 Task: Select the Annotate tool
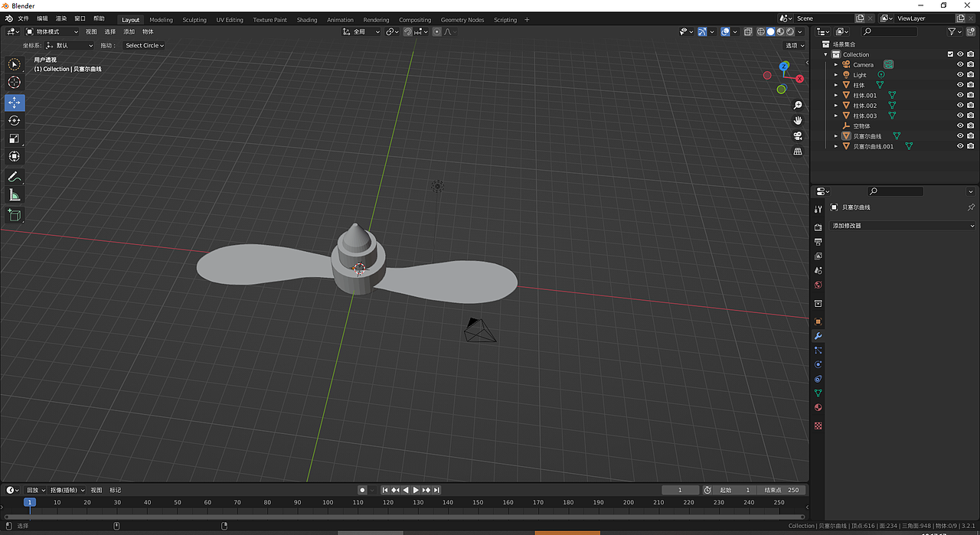click(x=15, y=177)
